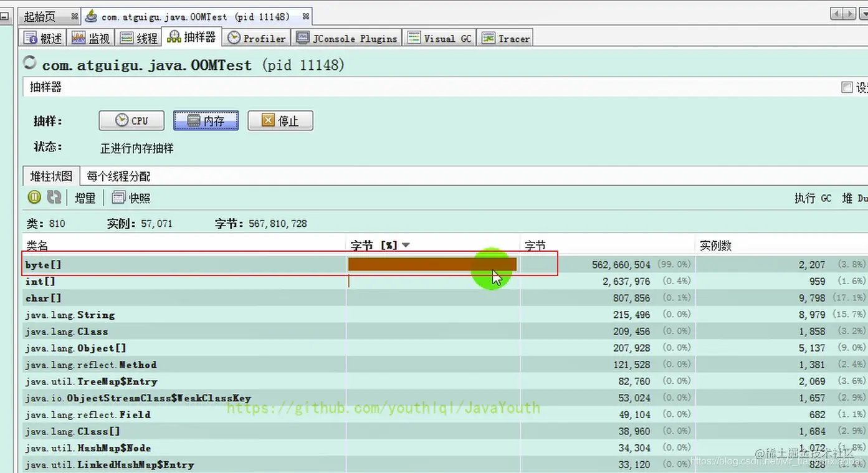Select the java.lang.reflect.Field row
The height and width of the screenshot is (473, 868).
click(x=446, y=415)
